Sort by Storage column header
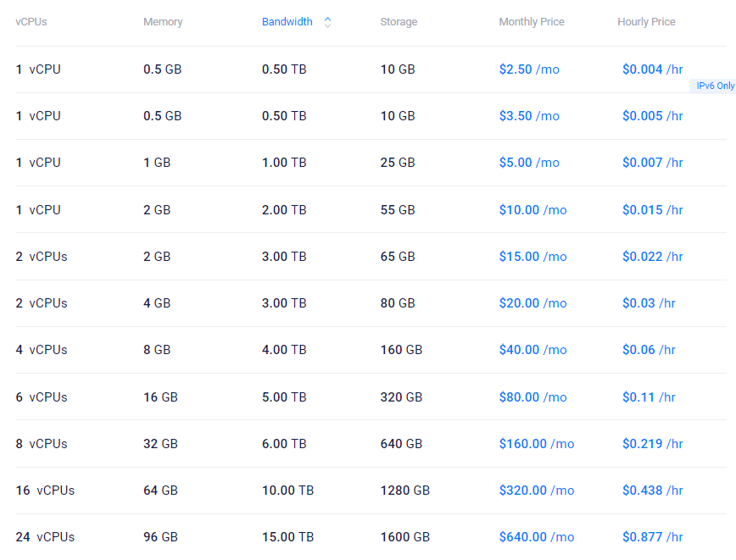Viewport: 736px width, 560px height. click(399, 22)
